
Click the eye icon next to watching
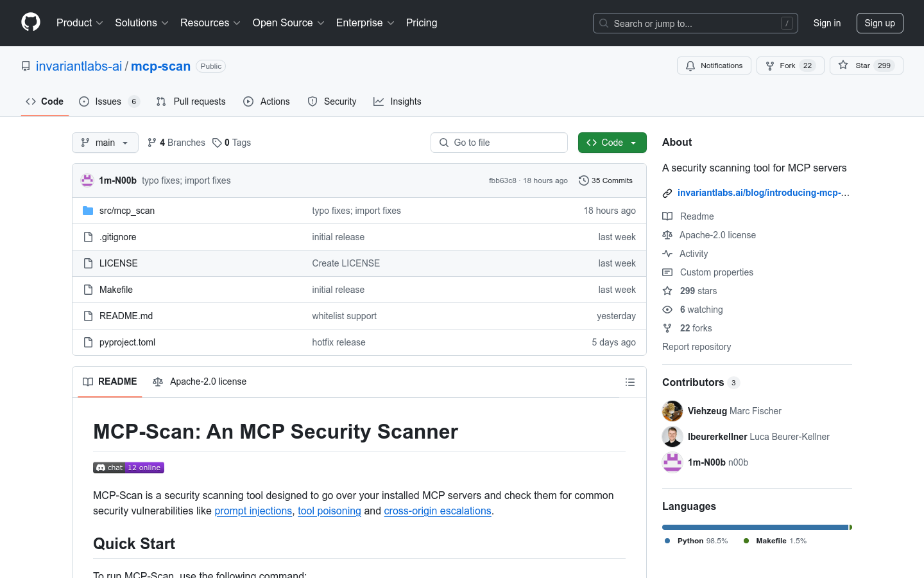[667, 310]
